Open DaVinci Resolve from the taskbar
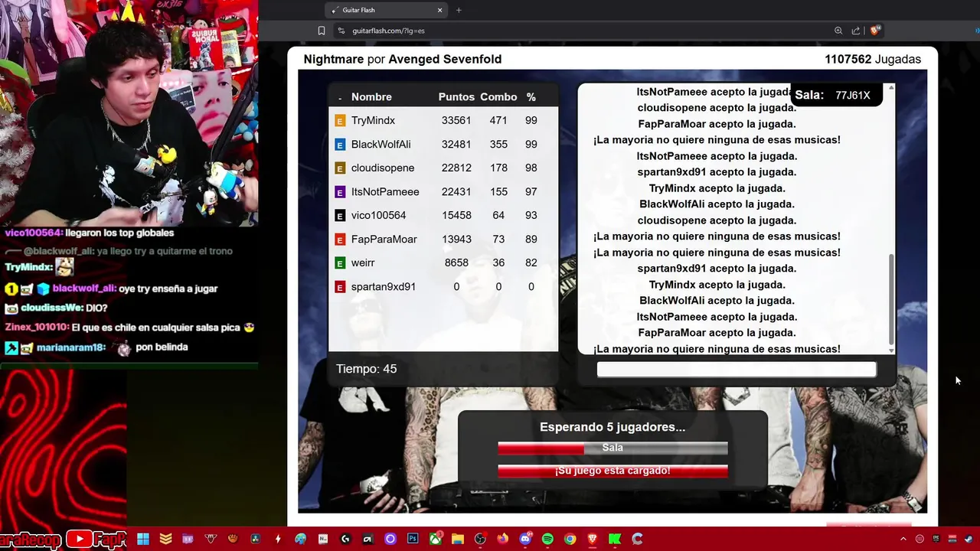Viewport: 980px width, 551px height. point(256,539)
